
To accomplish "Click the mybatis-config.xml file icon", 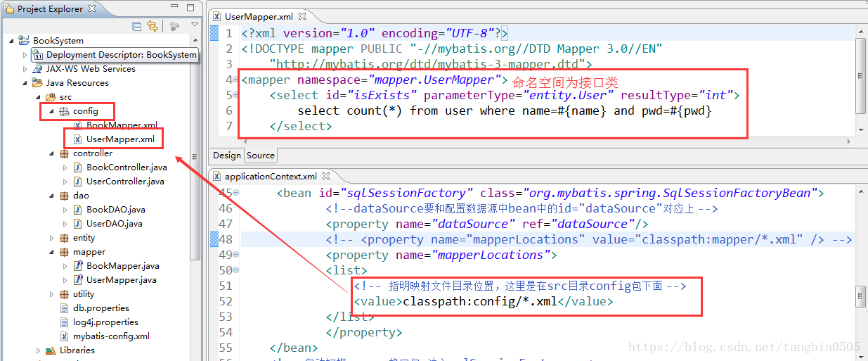I will point(65,336).
